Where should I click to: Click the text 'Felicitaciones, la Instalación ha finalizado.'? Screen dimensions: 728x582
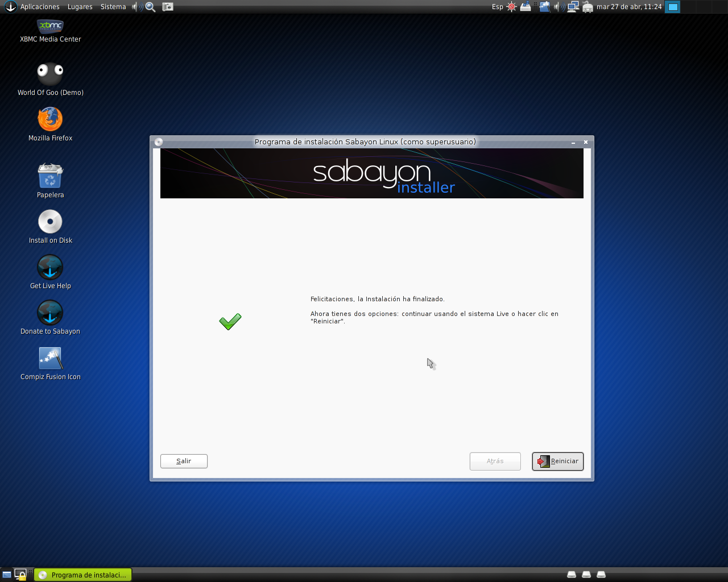[378, 299]
